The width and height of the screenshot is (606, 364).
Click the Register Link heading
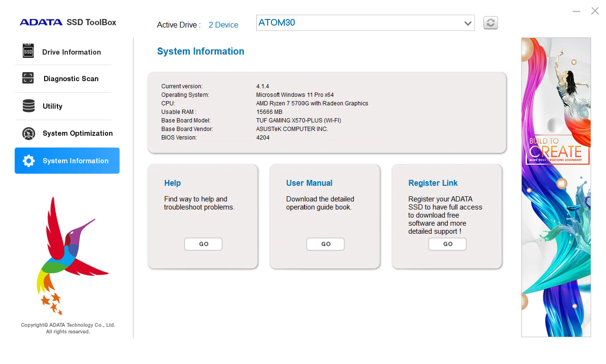click(433, 183)
